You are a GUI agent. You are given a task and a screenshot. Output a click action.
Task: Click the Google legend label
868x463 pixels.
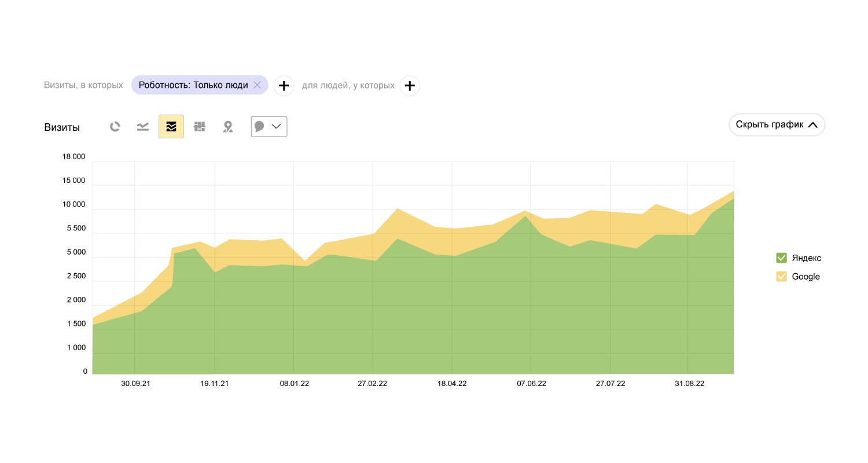click(x=806, y=277)
